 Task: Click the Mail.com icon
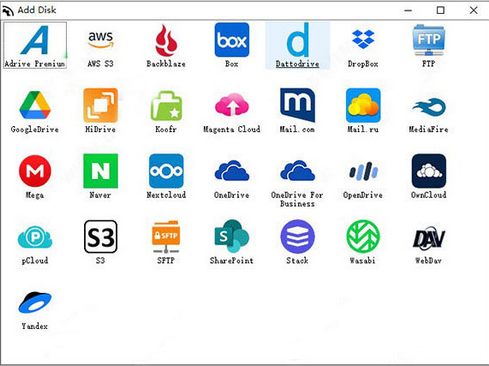(297, 105)
